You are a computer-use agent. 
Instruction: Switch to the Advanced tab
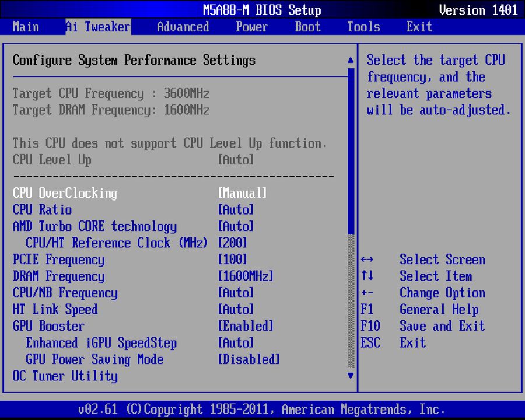pos(183,27)
